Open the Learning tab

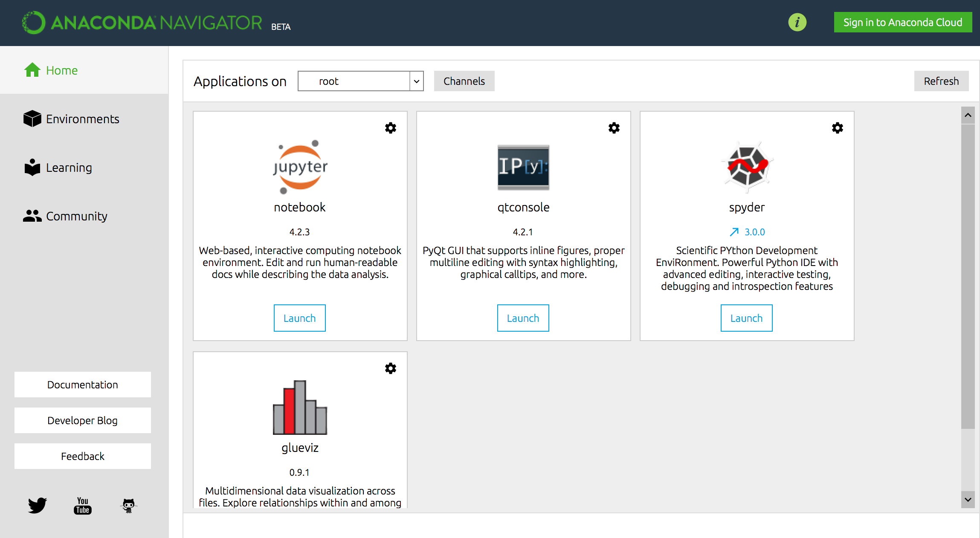point(69,168)
